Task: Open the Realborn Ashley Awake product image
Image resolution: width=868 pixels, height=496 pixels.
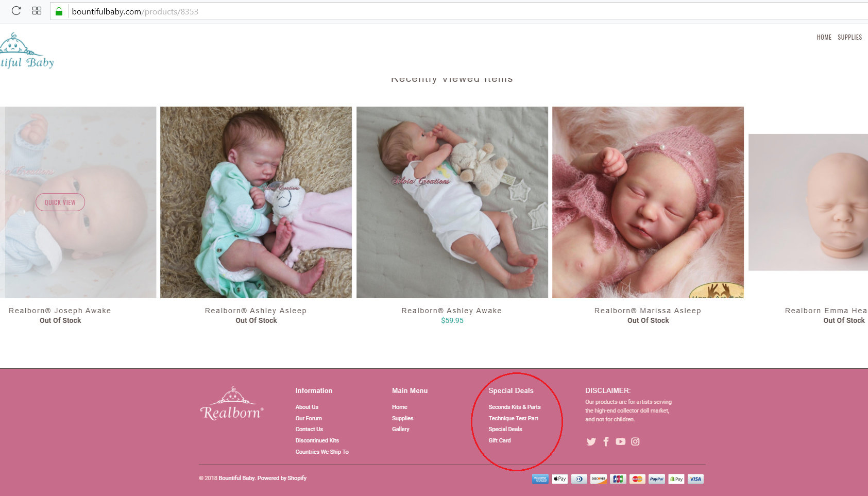Action: tap(452, 202)
